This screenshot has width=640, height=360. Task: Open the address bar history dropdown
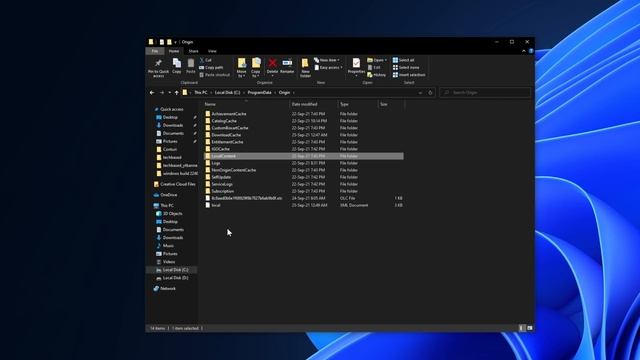(x=420, y=93)
